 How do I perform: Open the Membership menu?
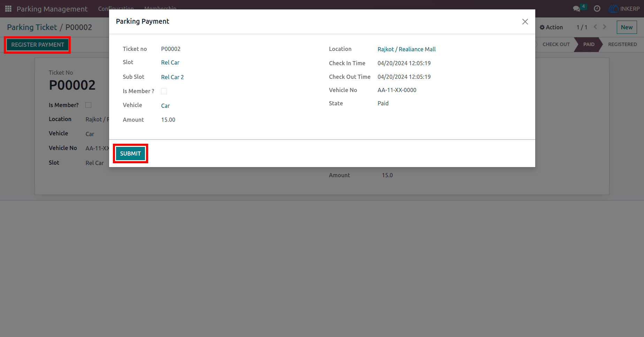[x=160, y=9]
